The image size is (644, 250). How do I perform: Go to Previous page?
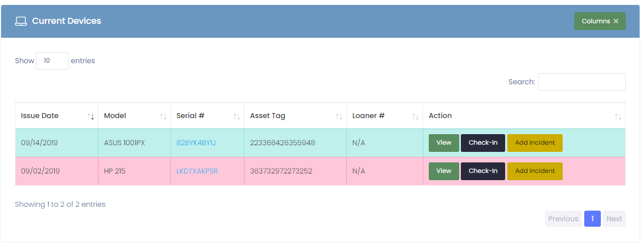pos(563,219)
